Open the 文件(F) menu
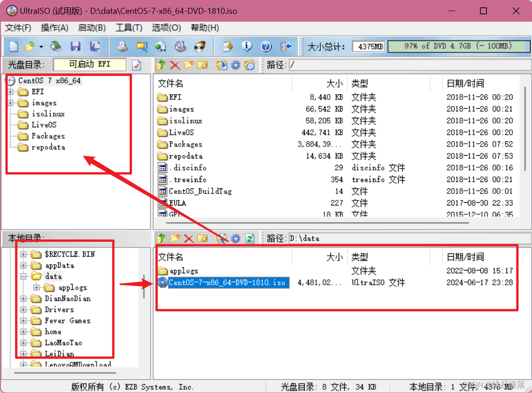 pos(18,28)
